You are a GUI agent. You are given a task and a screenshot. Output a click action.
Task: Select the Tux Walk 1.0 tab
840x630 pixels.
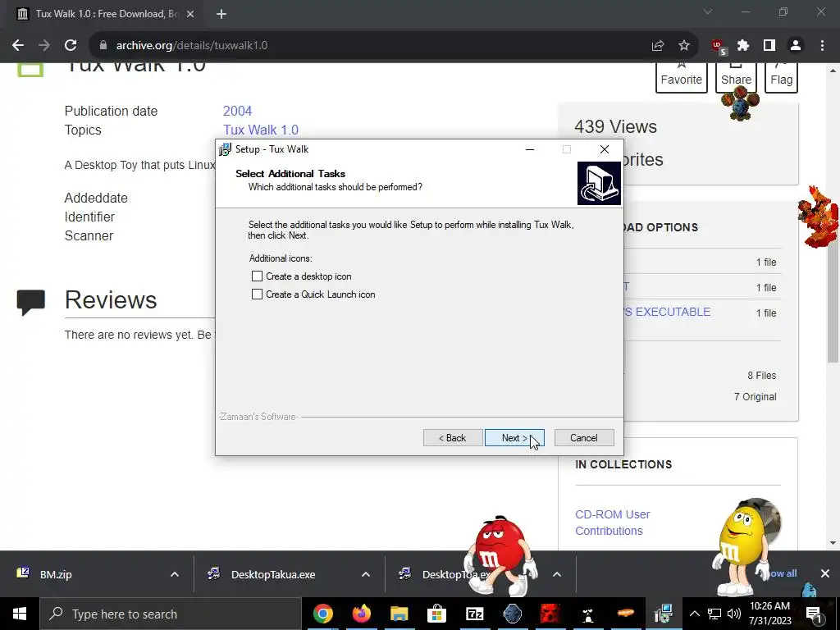tap(102, 14)
